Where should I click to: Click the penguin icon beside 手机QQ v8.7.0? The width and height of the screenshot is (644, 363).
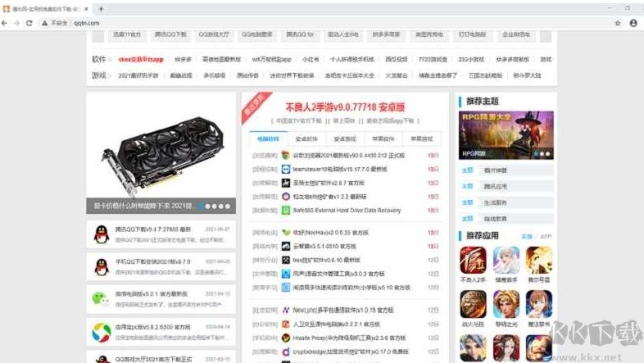click(101, 266)
